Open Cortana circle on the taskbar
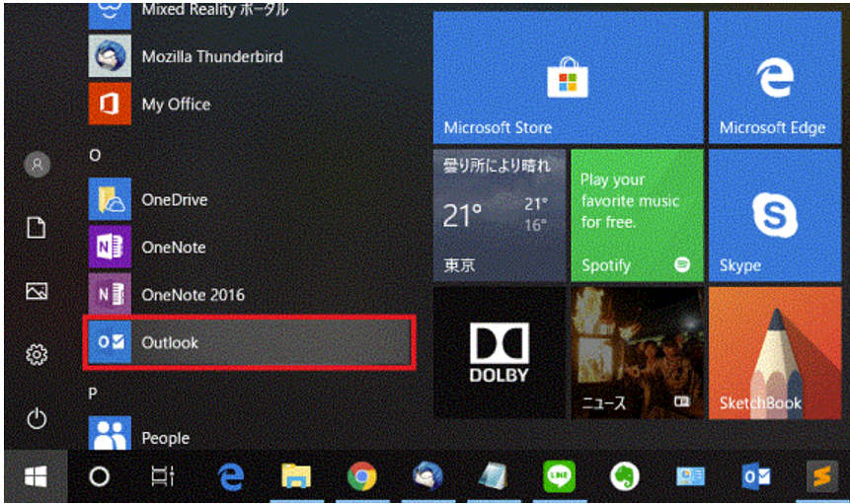The width and height of the screenshot is (850, 504). (x=99, y=477)
